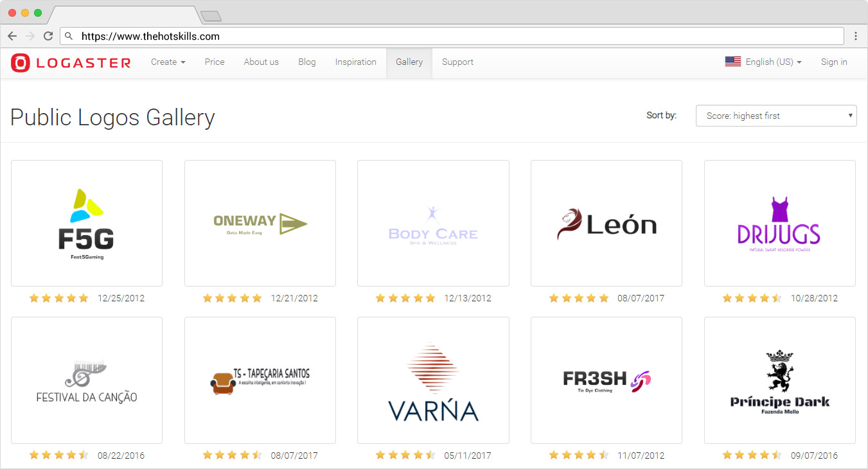Click the search icon in address bar
This screenshot has height=469, width=868.
69,37
